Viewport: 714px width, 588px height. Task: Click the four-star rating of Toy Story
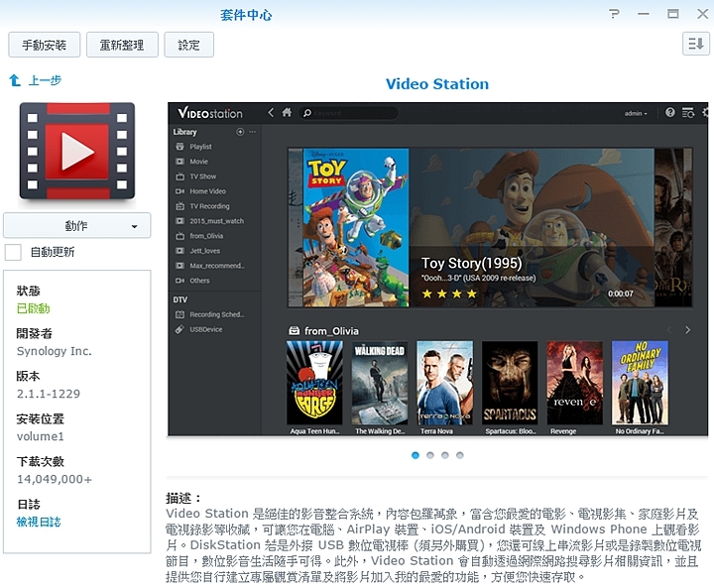click(x=449, y=294)
